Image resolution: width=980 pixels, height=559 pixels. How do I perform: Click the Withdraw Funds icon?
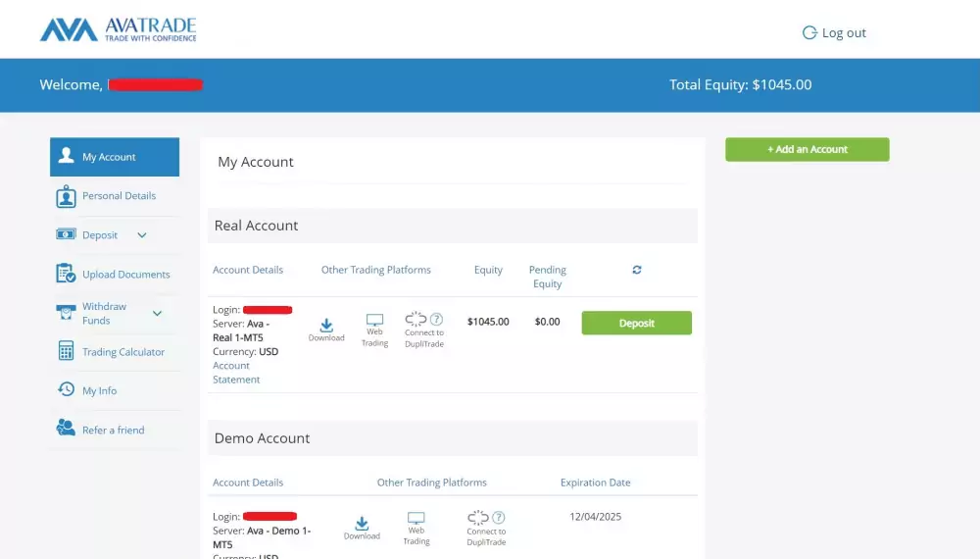(66, 312)
